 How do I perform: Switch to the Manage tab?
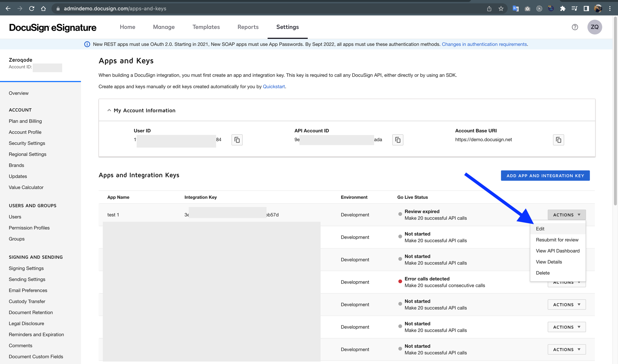point(164,27)
